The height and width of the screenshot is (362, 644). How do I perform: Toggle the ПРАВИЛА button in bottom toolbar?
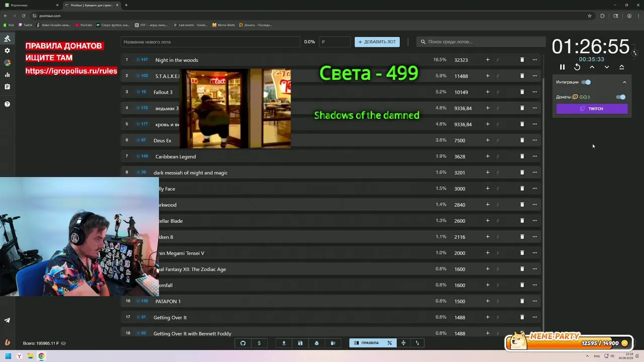tap(366, 343)
